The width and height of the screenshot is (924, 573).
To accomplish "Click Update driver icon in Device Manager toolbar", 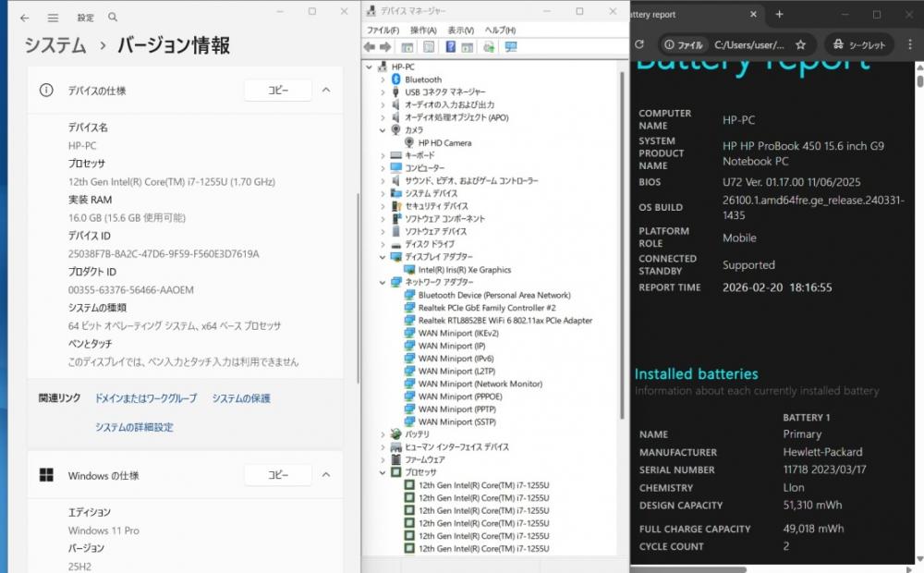I will point(489,47).
